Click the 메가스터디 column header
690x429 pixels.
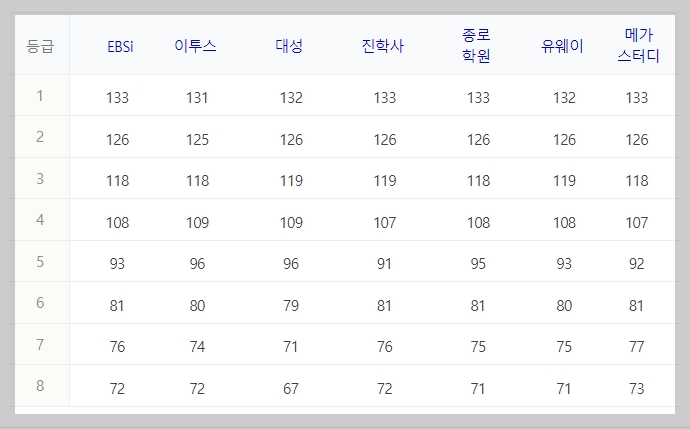[x=639, y=45]
